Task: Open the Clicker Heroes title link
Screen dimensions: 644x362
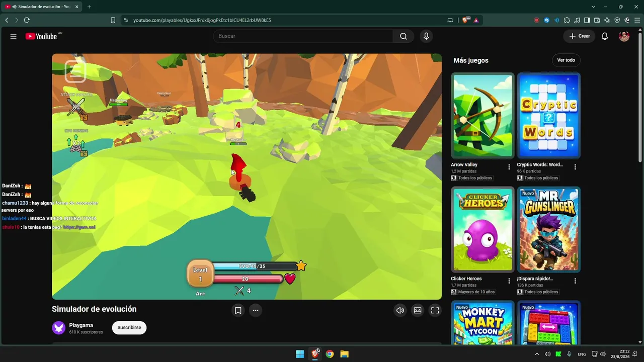Action: click(x=466, y=279)
